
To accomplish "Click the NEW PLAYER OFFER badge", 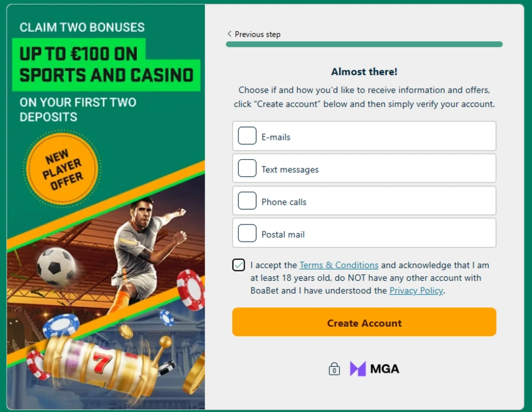I will (62, 168).
